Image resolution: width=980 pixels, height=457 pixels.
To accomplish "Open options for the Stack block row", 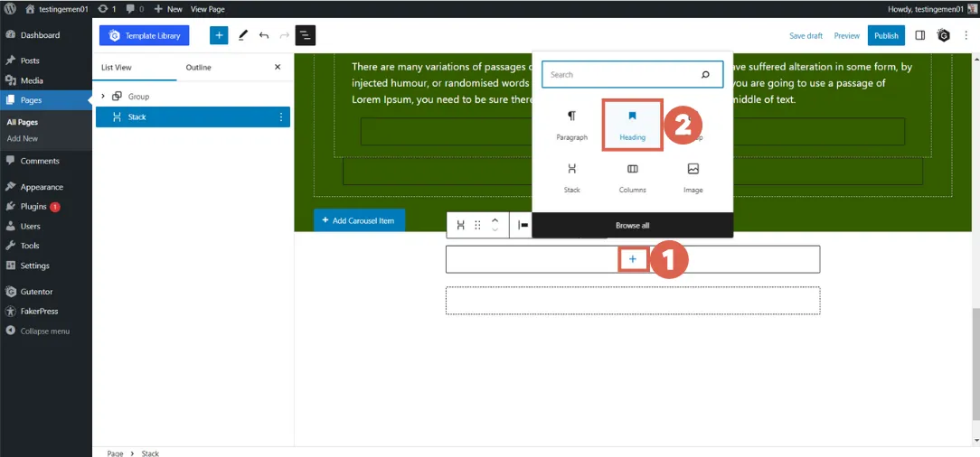I will (280, 117).
